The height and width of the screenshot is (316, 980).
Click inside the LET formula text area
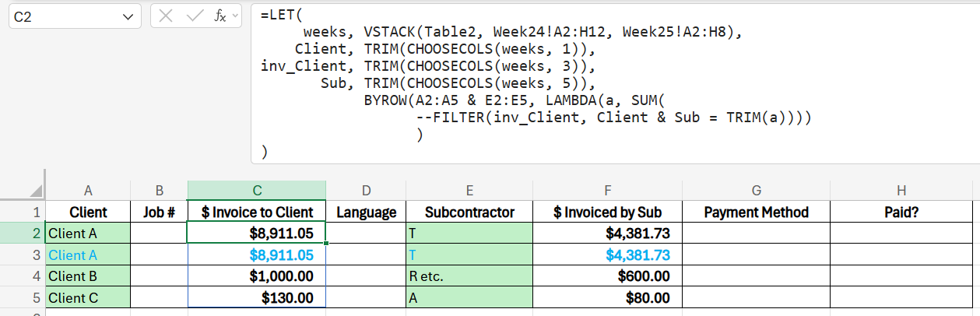tap(613, 83)
